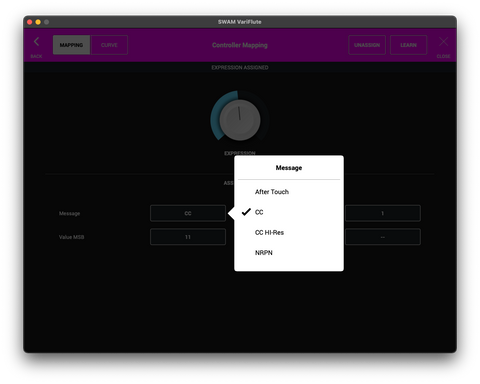Screen dimensions: 480x384
Task: Click the right-side field showing 1
Action: coord(383,213)
